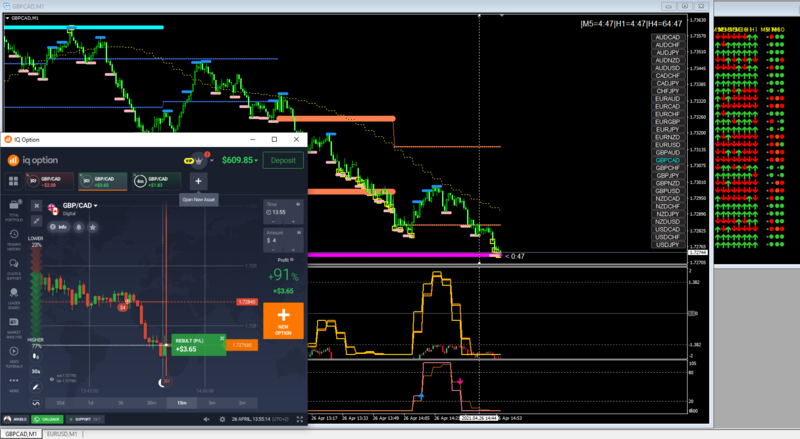Screen dimensions: 800x439
Task: Expand the $609.85 balance dropdown
Action: pyautogui.click(x=256, y=161)
